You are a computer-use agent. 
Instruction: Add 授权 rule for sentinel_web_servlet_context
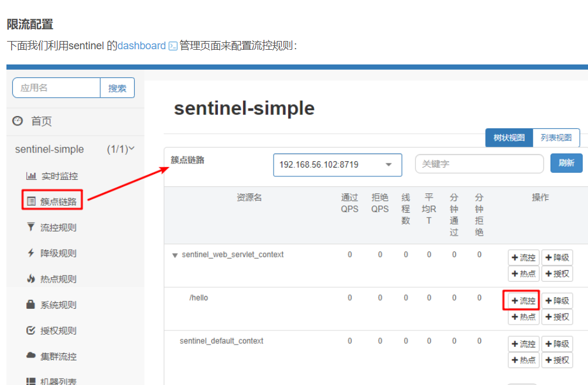pos(557,274)
